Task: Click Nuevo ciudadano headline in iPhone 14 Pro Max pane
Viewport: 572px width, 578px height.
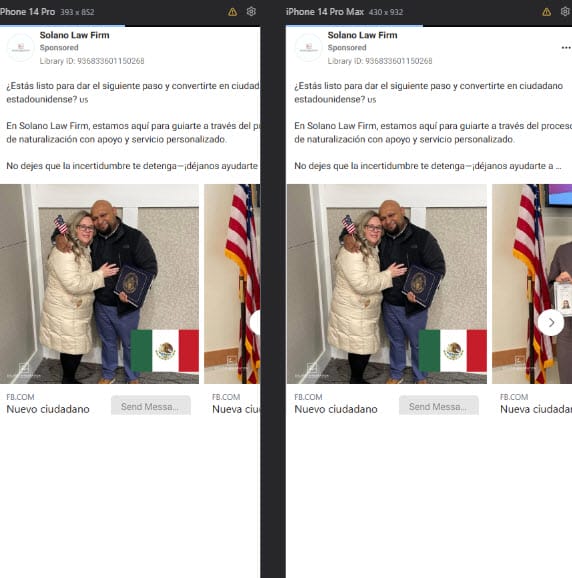Action: tap(336, 409)
